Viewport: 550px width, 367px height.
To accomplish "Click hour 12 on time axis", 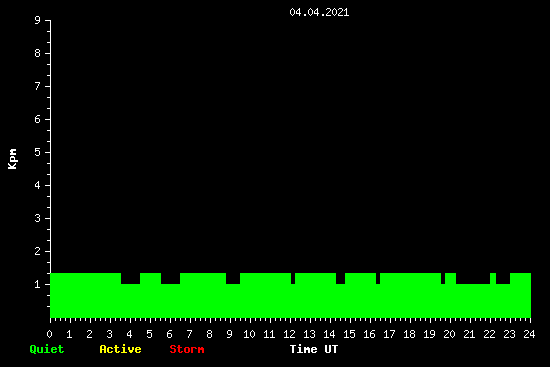I will click(289, 334).
